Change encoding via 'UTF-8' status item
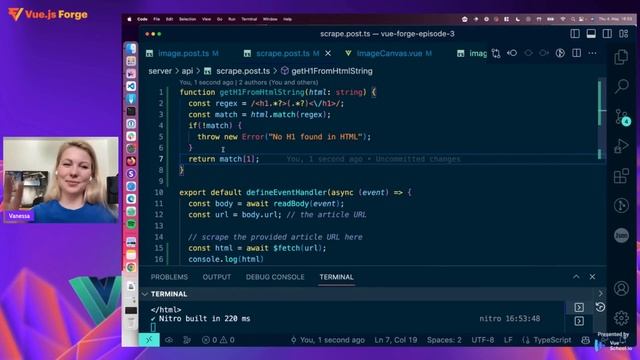 [x=482, y=340]
